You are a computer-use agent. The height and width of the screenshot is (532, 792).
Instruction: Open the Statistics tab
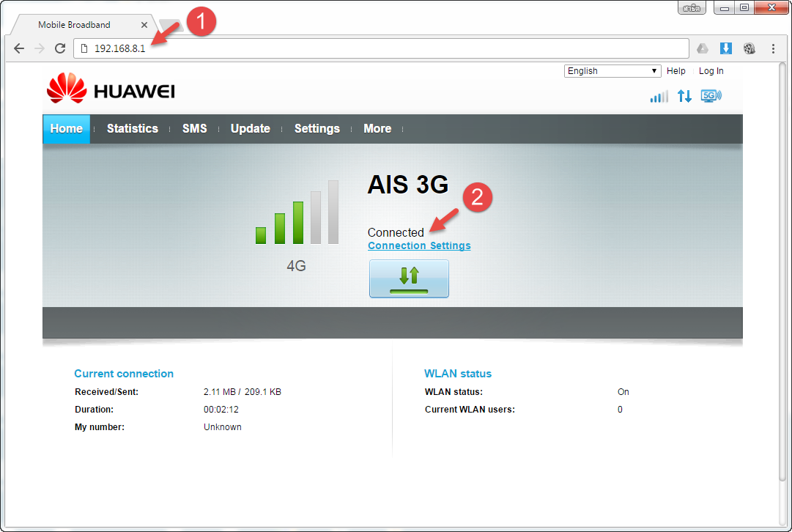pyautogui.click(x=133, y=129)
